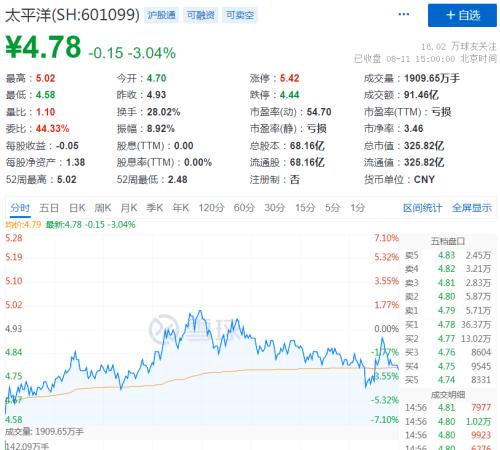
Task: Open the 区间统计 range statistics link
Action: tap(422, 208)
